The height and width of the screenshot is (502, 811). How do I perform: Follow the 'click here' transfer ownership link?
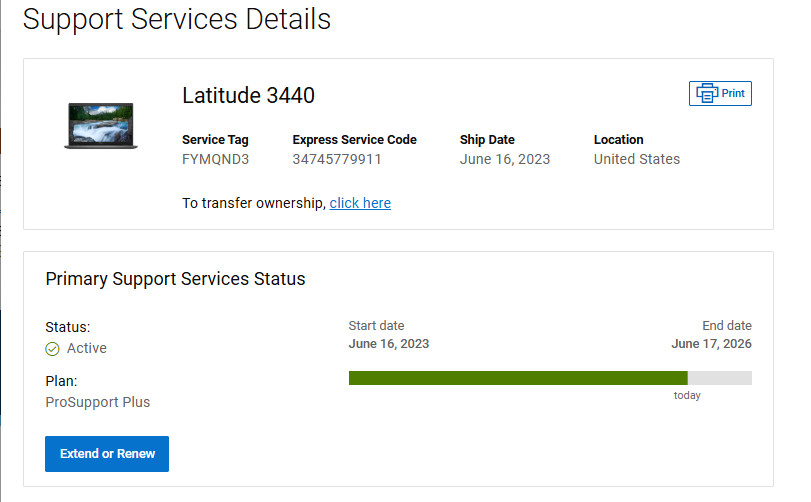[360, 203]
